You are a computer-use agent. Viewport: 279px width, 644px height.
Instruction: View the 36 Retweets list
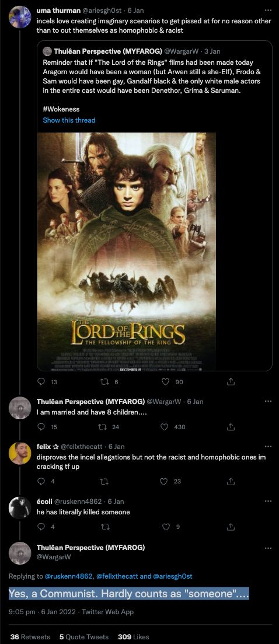pyautogui.click(x=30, y=636)
